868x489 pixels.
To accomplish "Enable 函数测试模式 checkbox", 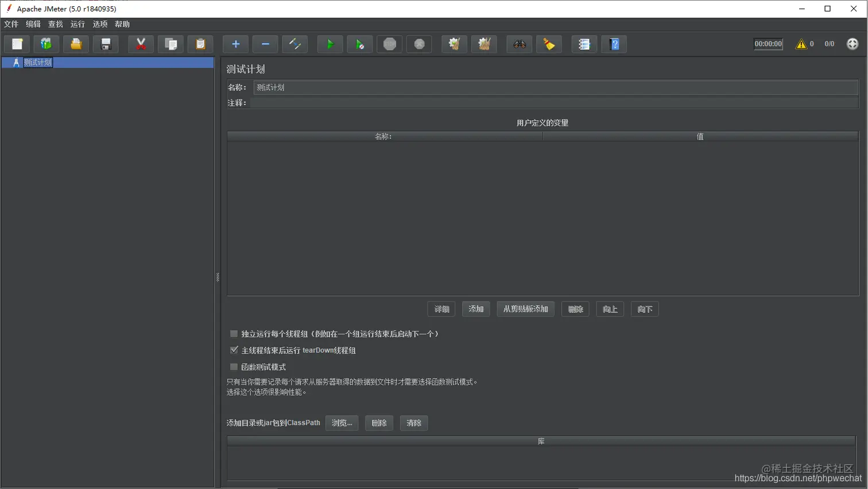I will pyautogui.click(x=234, y=367).
